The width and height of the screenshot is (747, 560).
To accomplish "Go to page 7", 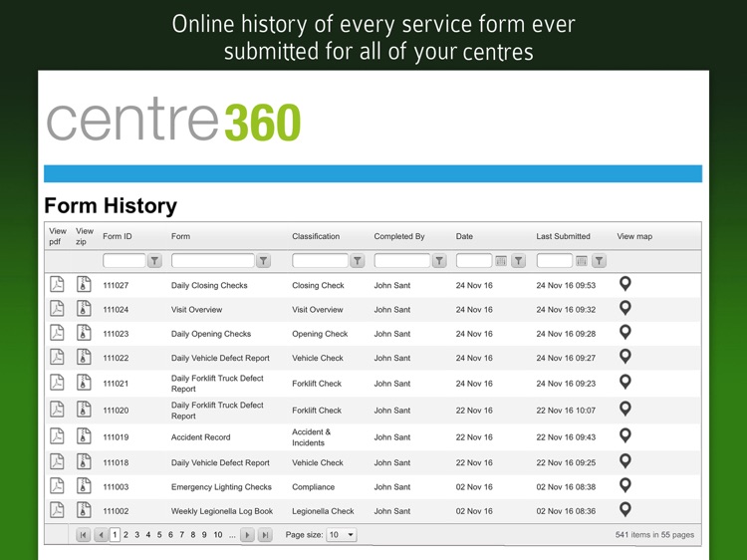I will [x=181, y=535].
